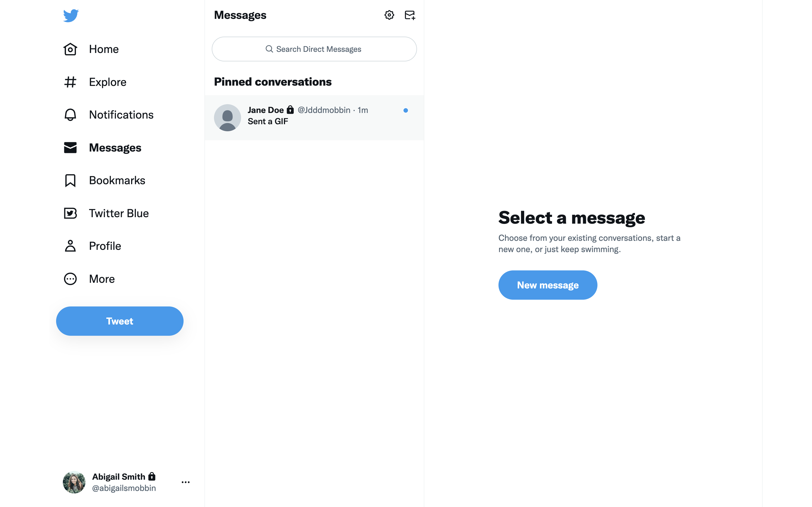Open the Messages sidebar item

coord(103,148)
